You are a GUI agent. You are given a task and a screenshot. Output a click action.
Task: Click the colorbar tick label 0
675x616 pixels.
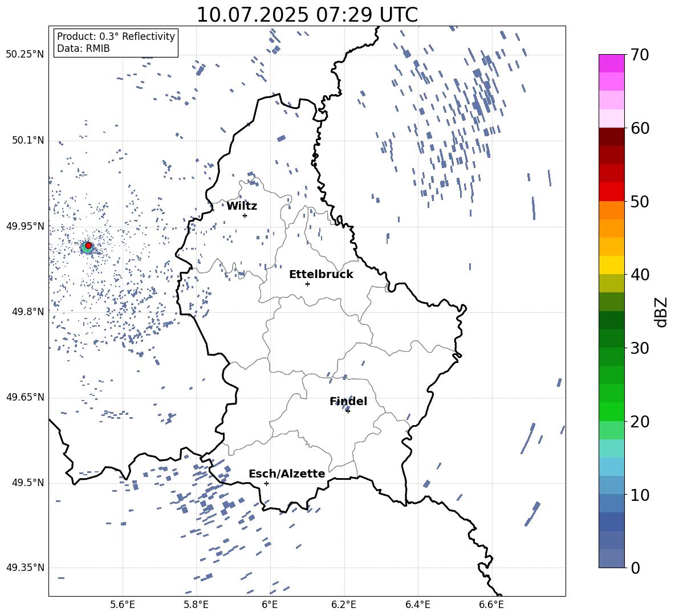[x=635, y=568]
